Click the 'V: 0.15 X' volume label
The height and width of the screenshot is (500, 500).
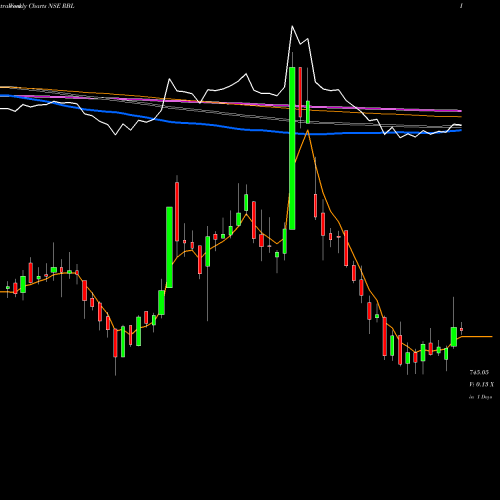[x=481, y=384]
